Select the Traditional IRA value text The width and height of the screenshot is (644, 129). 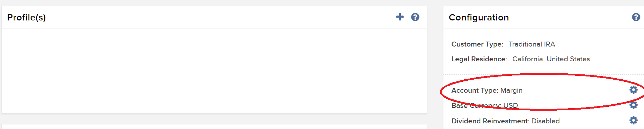532,44
